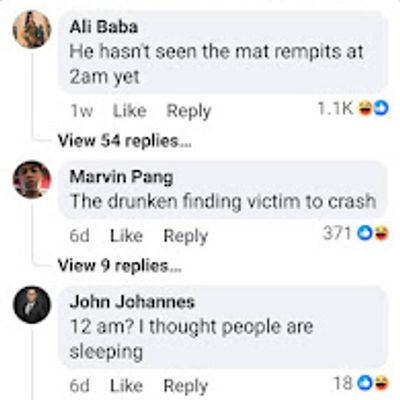
Task: Like Marvin Pang's comment
Action: point(127,236)
